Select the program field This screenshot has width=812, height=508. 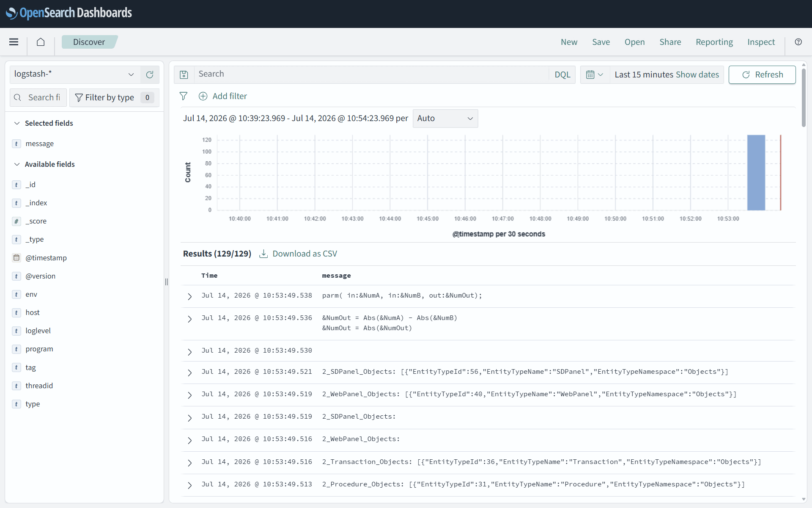pos(39,349)
